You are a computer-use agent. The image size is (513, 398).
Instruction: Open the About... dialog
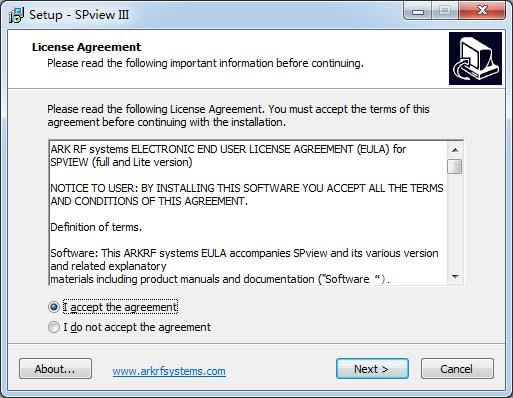pyautogui.click(x=55, y=369)
